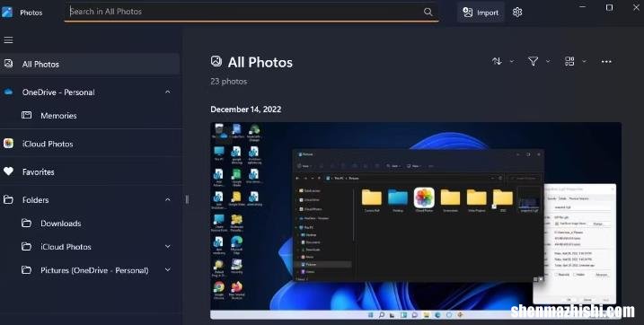Open the Import button

[x=481, y=13]
